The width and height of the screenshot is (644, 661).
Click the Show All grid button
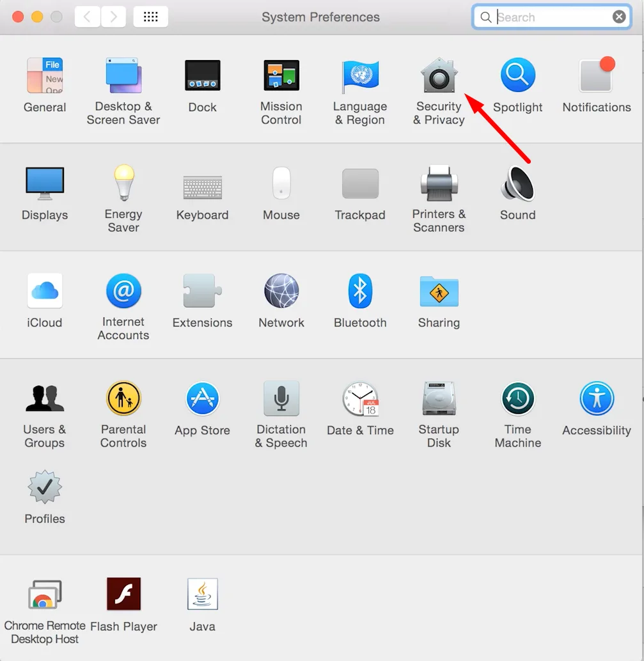click(150, 17)
